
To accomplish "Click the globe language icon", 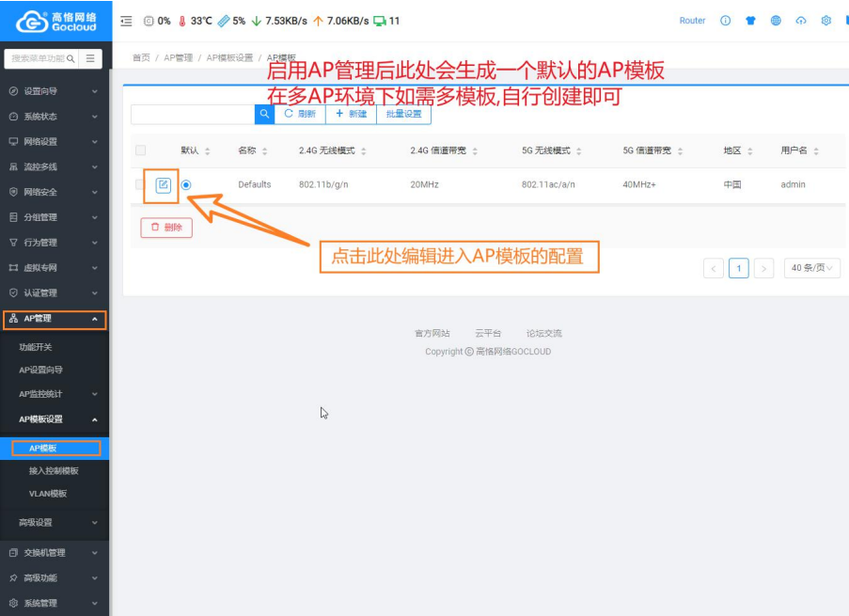I will pos(776,21).
